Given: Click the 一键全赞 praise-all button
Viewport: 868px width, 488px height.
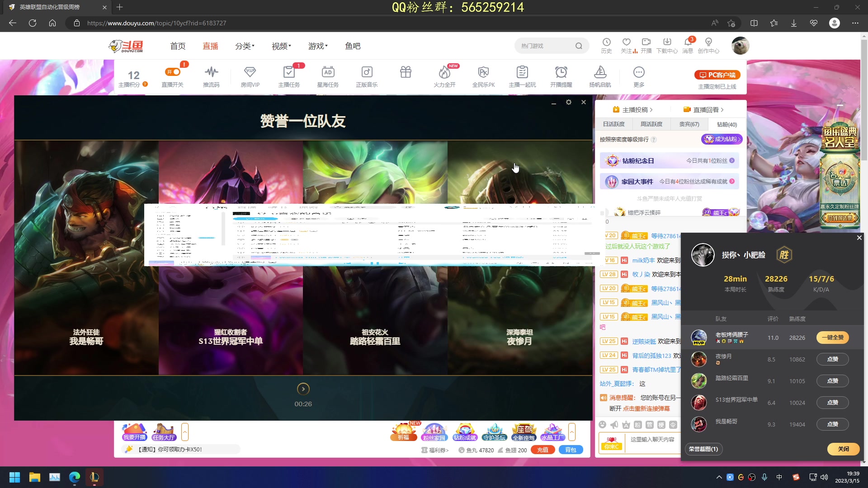Looking at the screenshot, I should tap(832, 338).
